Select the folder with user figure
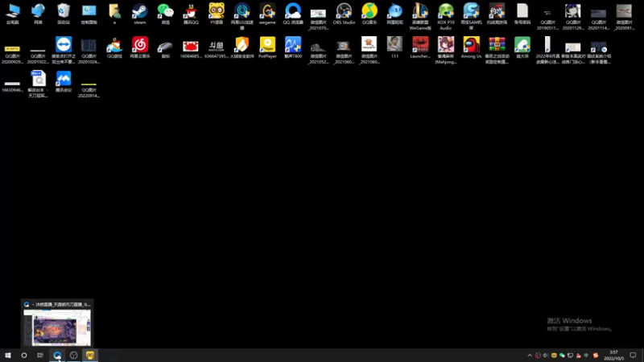The image size is (644, 362). click(114, 14)
